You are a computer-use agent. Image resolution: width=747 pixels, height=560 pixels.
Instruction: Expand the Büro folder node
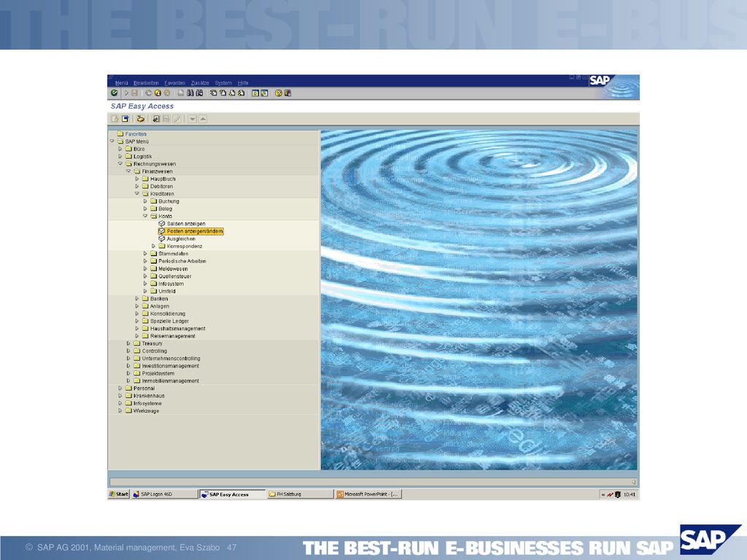pos(120,149)
